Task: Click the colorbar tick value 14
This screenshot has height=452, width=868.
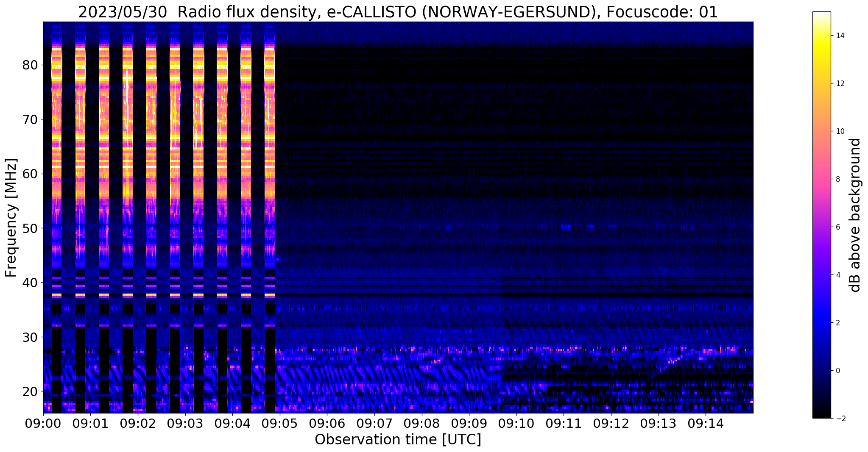Action: [840, 36]
